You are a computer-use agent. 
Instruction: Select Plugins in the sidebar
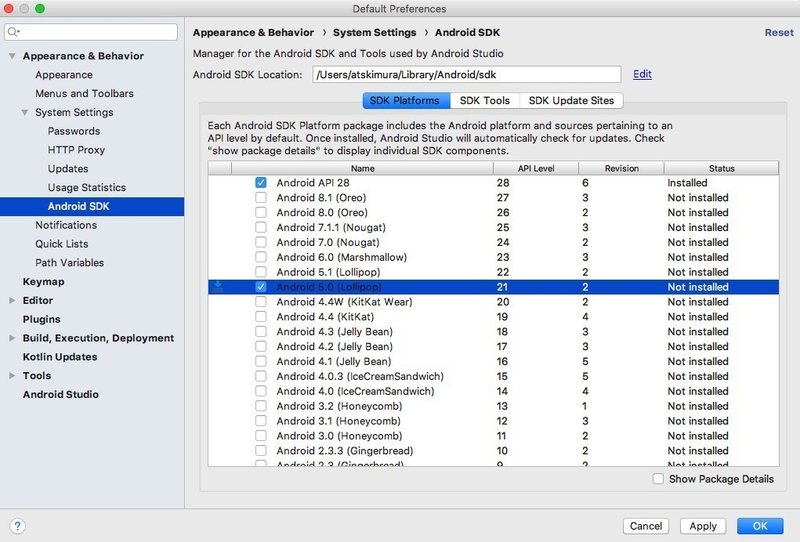[41, 319]
